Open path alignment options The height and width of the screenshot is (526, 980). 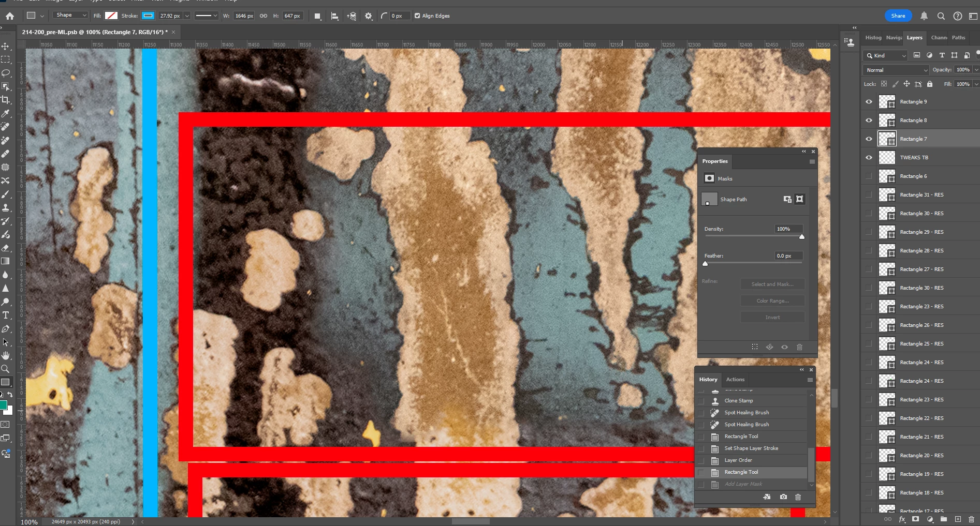click(335, 16)
